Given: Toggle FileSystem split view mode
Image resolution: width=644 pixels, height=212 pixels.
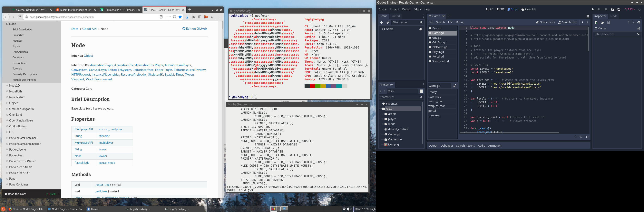Looking at the screenshot, I should point(421,91).
